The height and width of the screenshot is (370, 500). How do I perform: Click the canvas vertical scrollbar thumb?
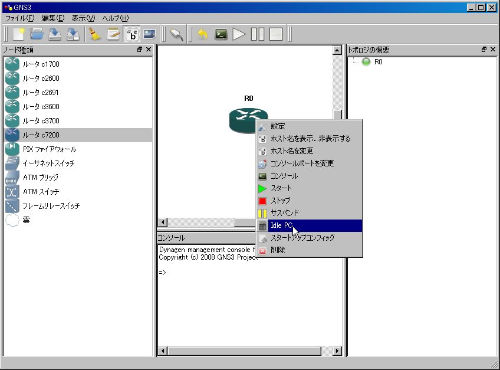point(338,114)
